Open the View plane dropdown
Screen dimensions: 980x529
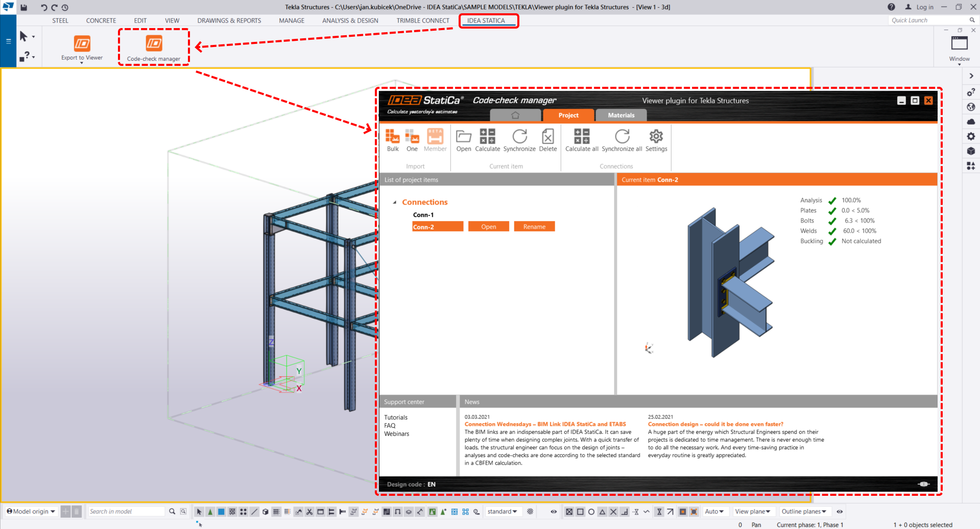(753, 512)
